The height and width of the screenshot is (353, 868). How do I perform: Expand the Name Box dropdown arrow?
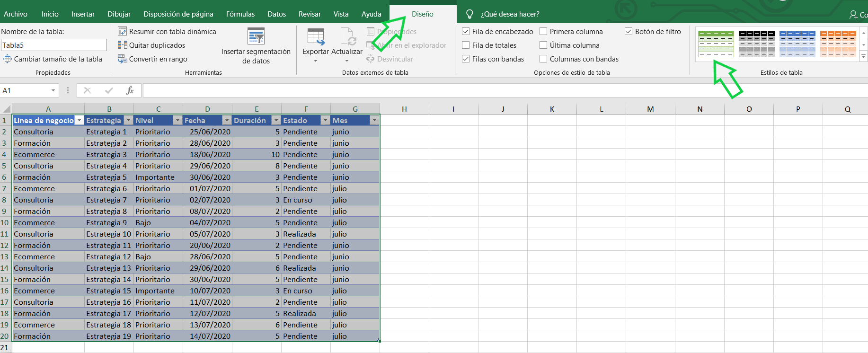(53, 90)
